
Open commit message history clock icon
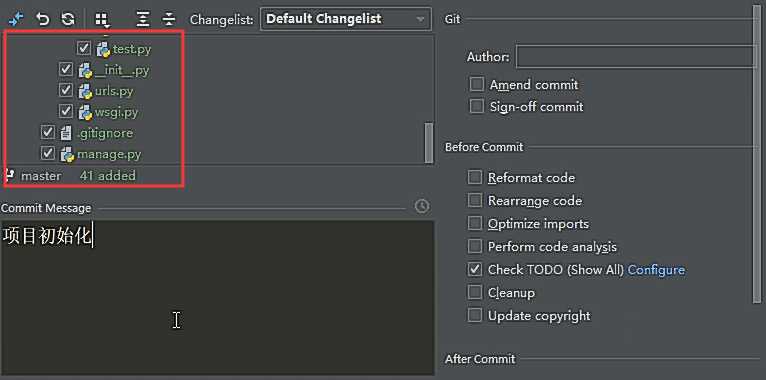click(422, 207)
